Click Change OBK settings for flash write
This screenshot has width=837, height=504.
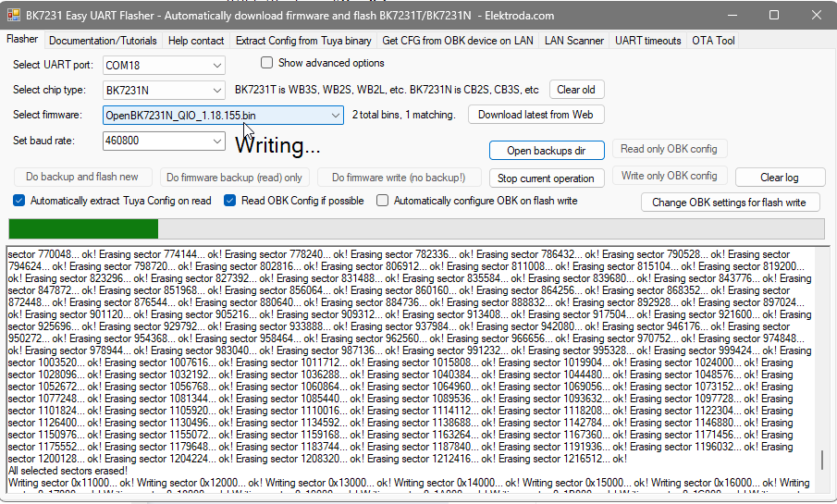(730, 203)
